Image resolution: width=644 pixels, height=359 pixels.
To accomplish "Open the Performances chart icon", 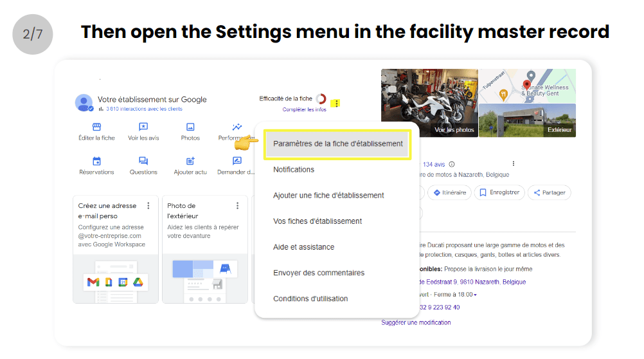I will [237, 127].
